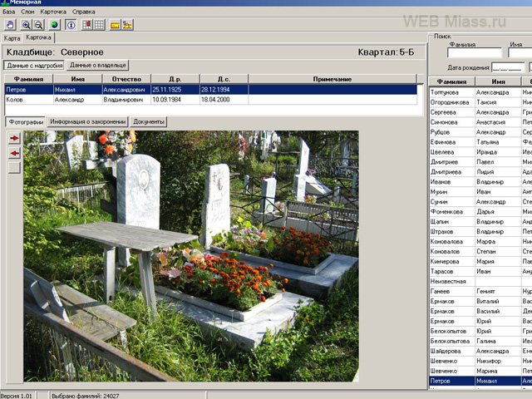Open the Информация о захоронении tab

pos(87,121)
